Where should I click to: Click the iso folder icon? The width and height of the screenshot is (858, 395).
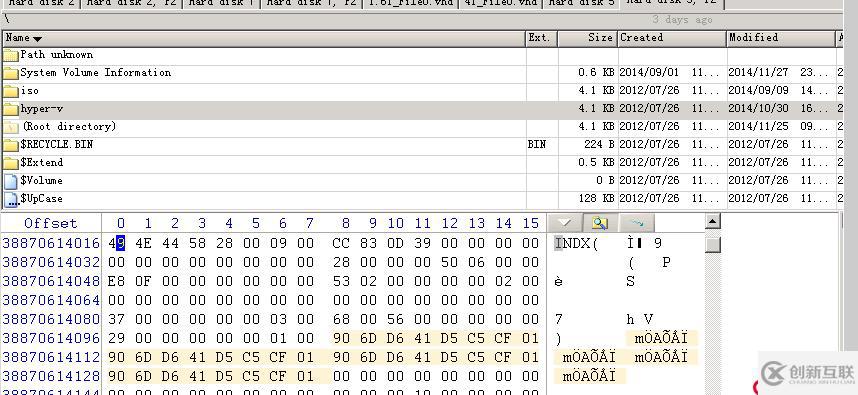tap(11, 91)
